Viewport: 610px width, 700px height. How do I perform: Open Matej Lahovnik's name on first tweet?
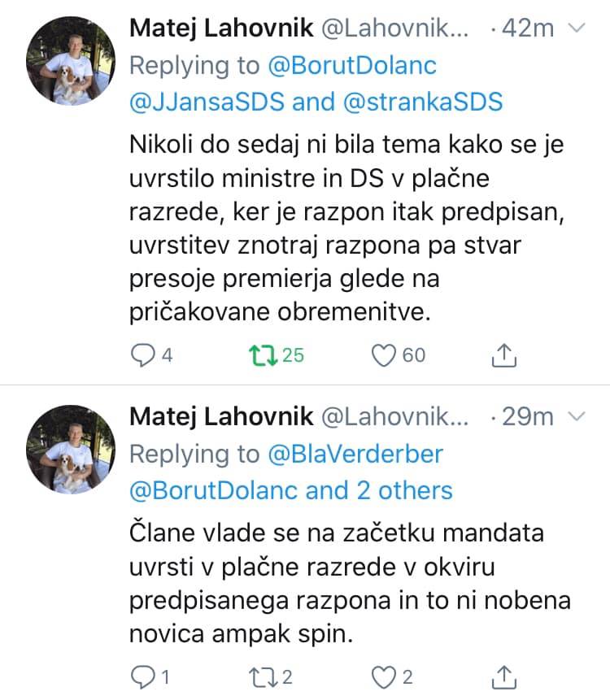click(x=221, y=28)
